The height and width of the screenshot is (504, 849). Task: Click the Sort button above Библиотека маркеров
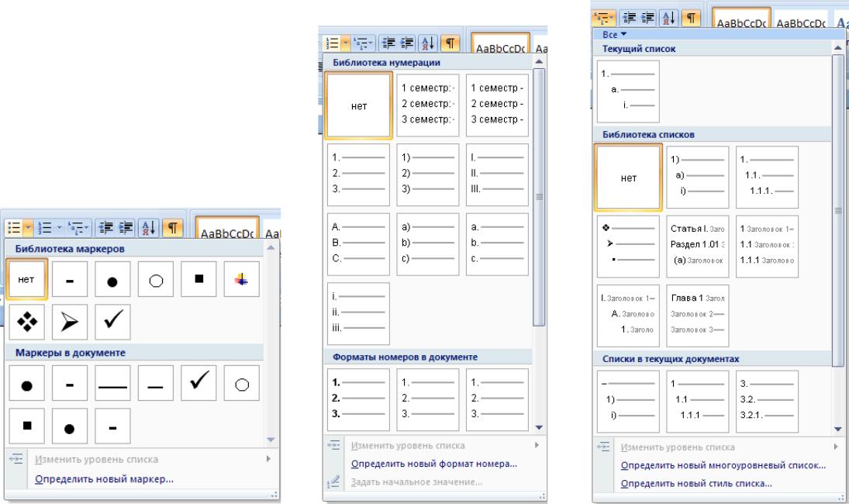point(149,228)
